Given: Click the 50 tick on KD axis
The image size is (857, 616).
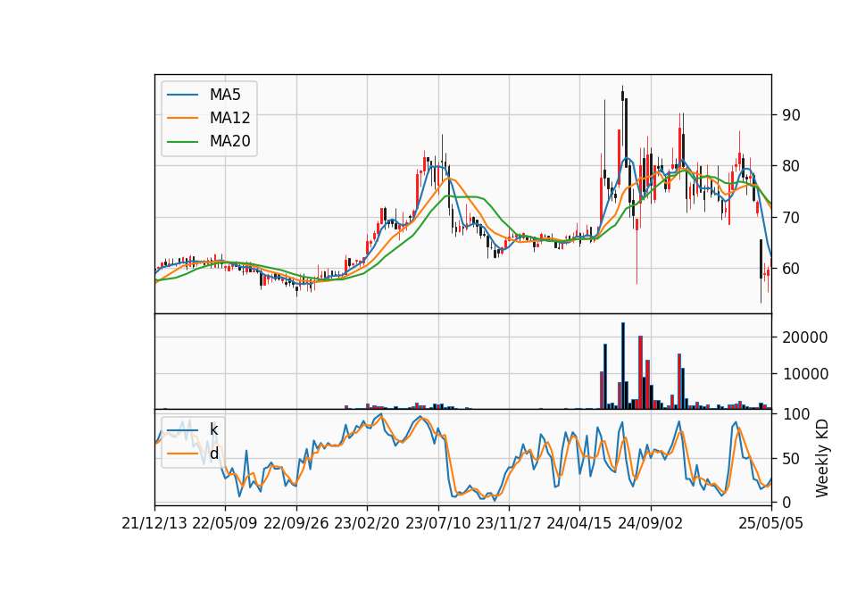Looking at the screenshot, I should [792, 459].
